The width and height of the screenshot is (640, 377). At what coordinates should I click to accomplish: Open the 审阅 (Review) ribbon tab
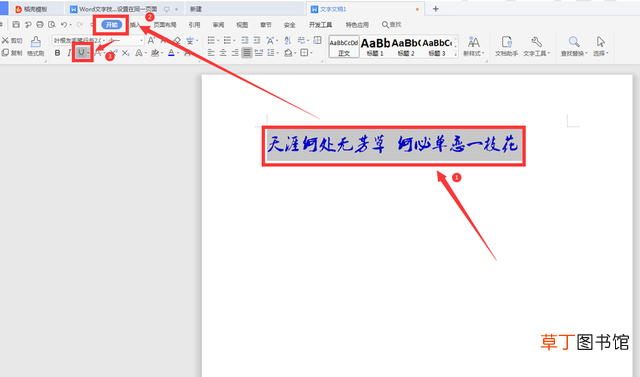[x=218, y=25]
